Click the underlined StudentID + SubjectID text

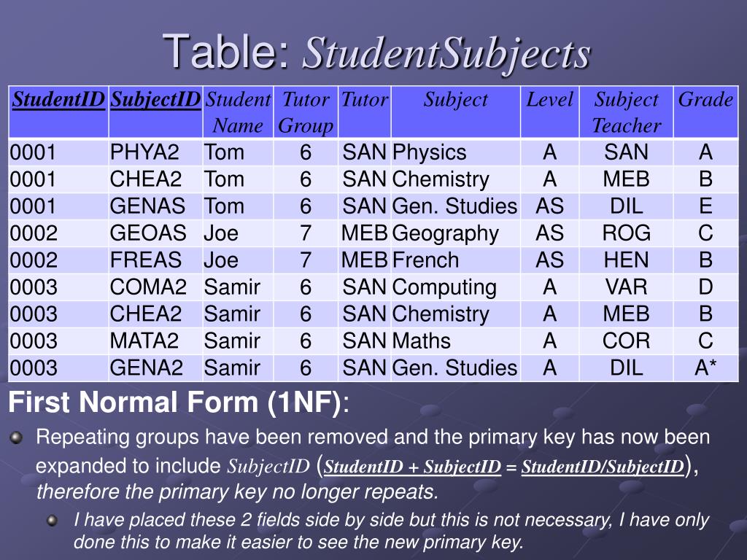413,467
